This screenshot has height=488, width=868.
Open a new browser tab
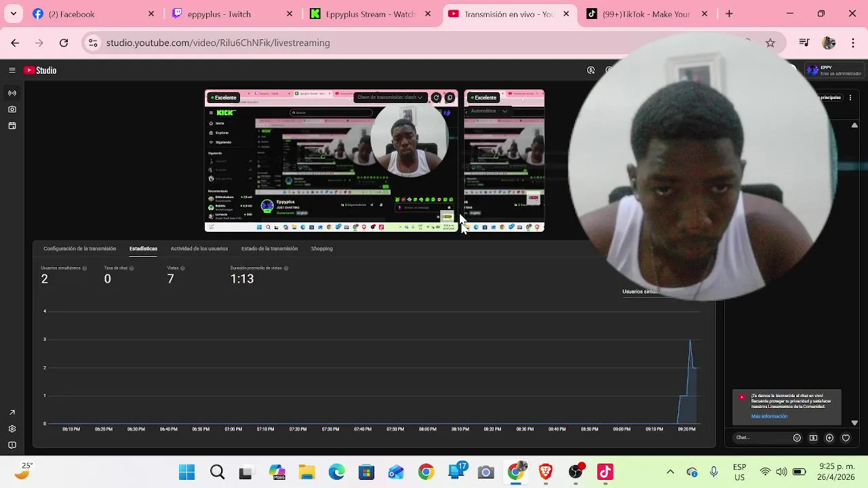click(729, 14)
